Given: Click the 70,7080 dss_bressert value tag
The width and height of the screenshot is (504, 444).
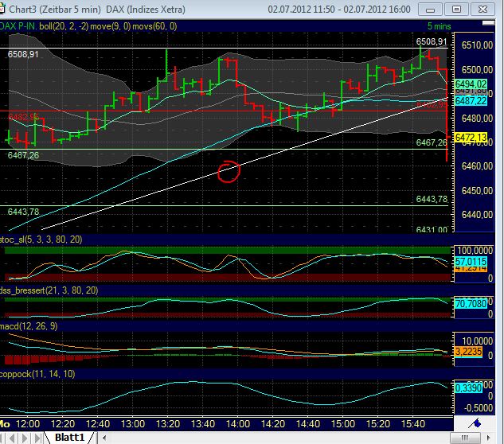Looking at the screenshot, I should pos(471,303).
